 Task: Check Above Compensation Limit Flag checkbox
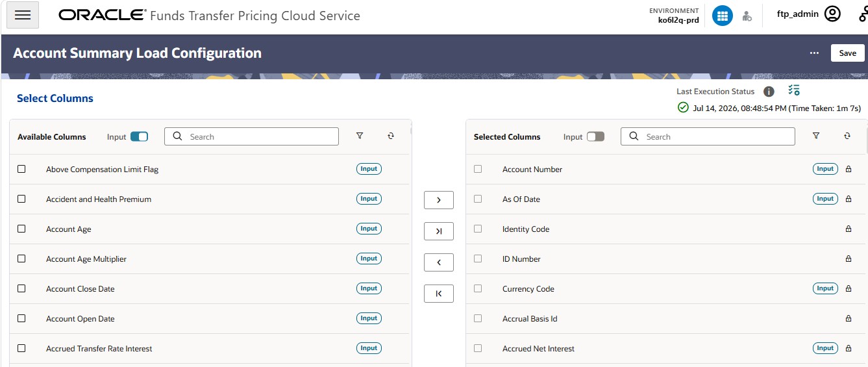21,169
